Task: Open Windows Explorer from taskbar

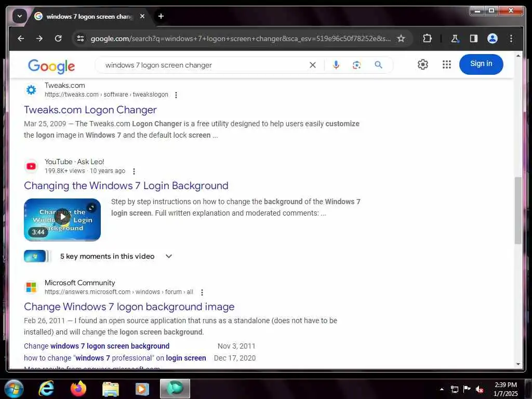Action: pyautogui.click(x=111, y=389)
